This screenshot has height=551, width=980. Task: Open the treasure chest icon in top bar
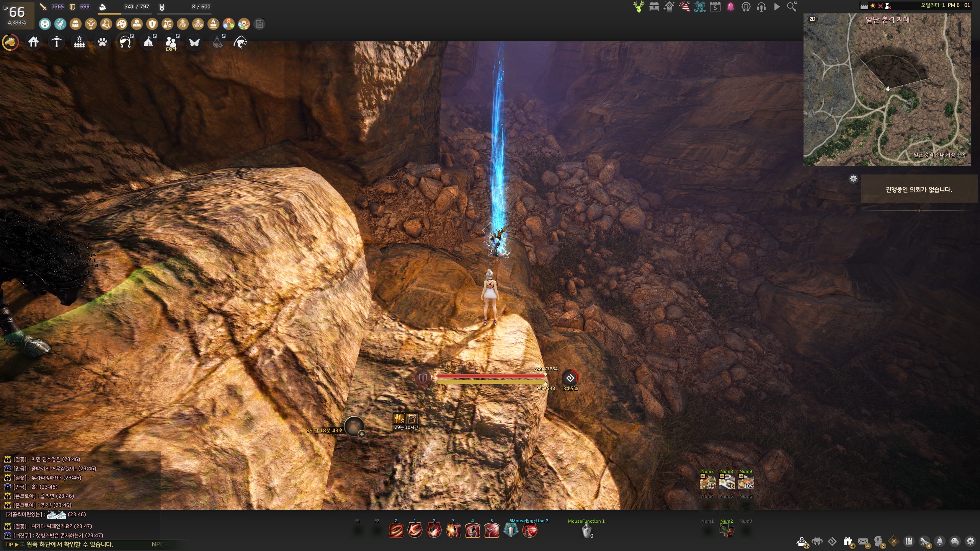[654, 7]
